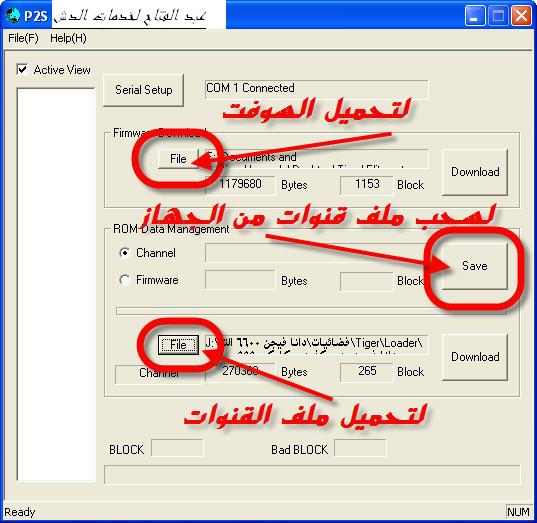Click the P2S globe application icon

[13, 15]
